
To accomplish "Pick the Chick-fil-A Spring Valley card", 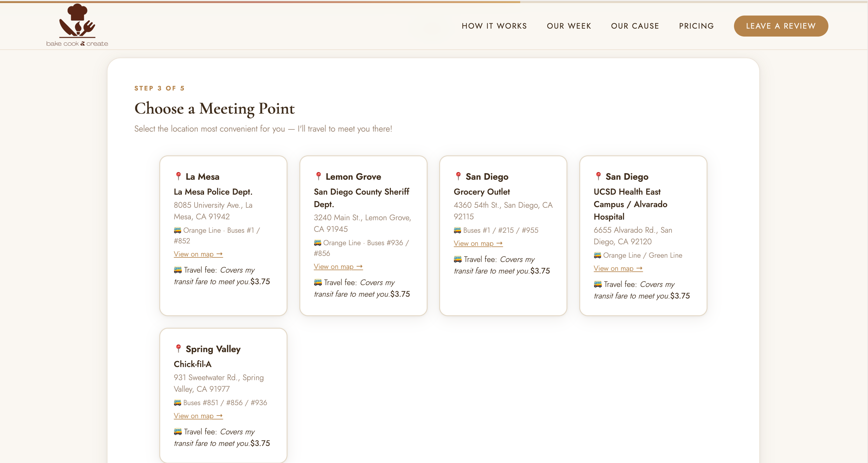I will click(224, 395).
